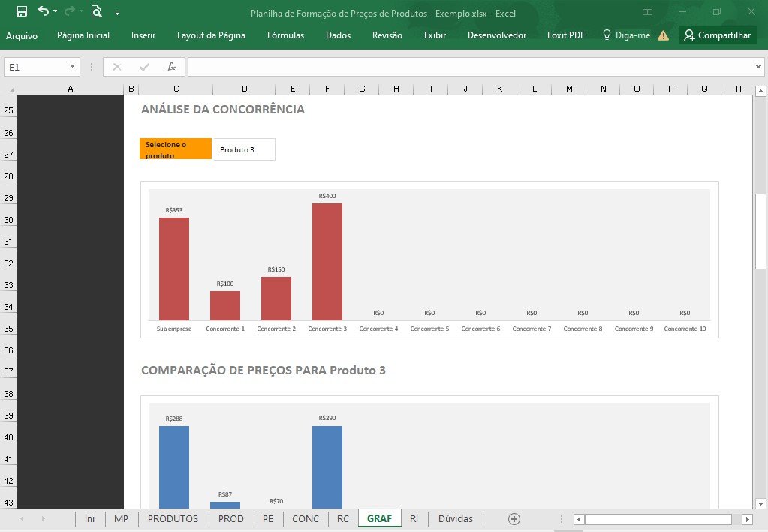Viewport: 768px width, 532px height.
Task: Click the Ribbon Display Options icon
Action: tap(648, 11)
